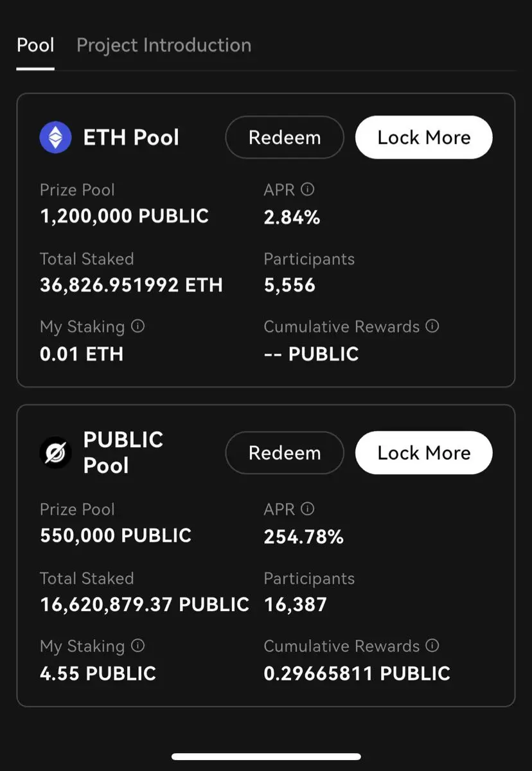Open ETH Pool My Staking info icon

(137, 326)
